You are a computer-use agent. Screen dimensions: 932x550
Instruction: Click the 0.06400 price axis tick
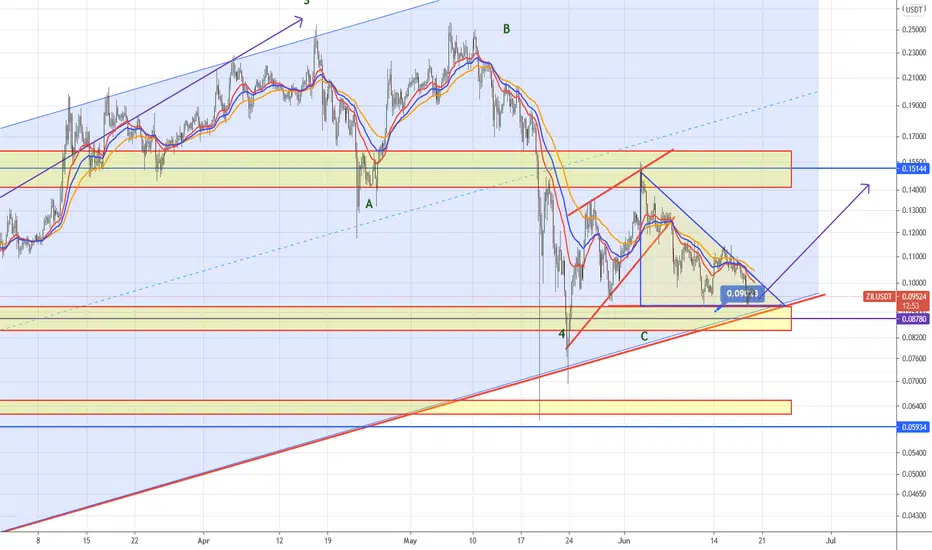pos(914,406)
